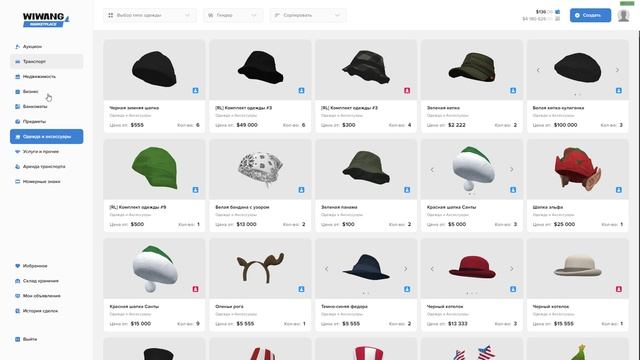Viewport: 640px width, 360px height.
Task: Click the $2 222 price text
Action: pos(457,125)
